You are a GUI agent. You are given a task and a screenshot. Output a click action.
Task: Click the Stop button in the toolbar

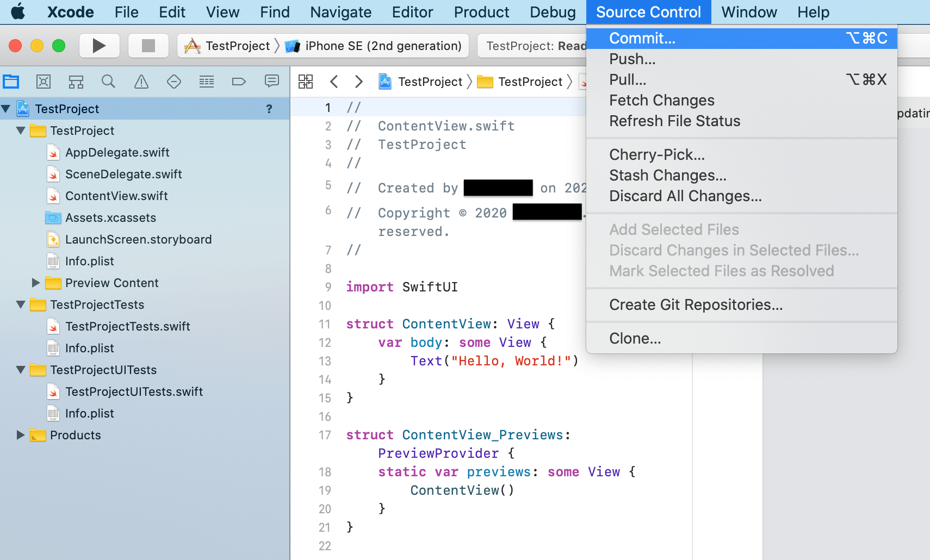[148, 45]
